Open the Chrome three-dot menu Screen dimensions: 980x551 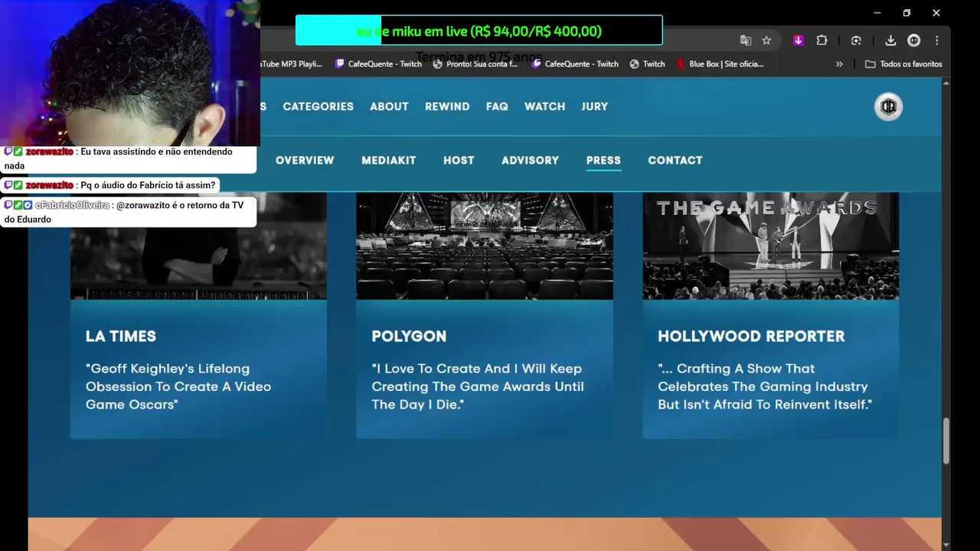click(x=936, y=41)
